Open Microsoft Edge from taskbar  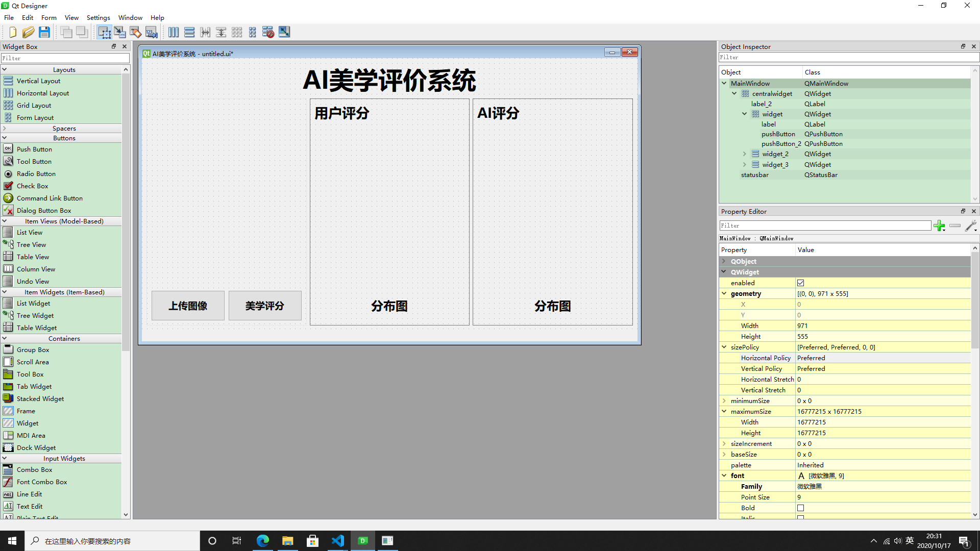tap(263, 541)
